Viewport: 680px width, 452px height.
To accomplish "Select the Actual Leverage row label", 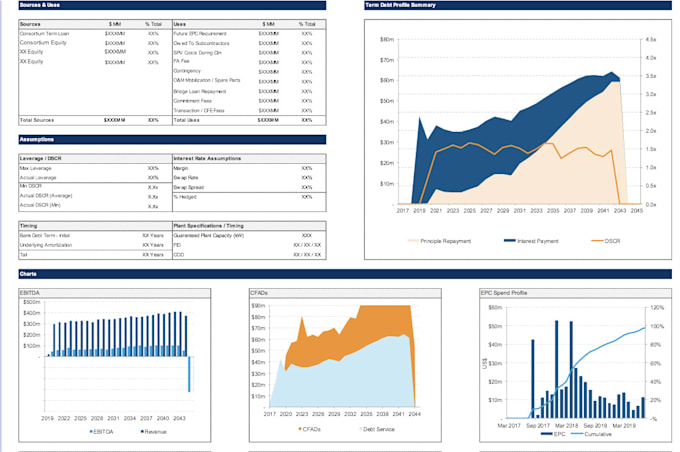I will pyautogui.click(x=38, y=178).
